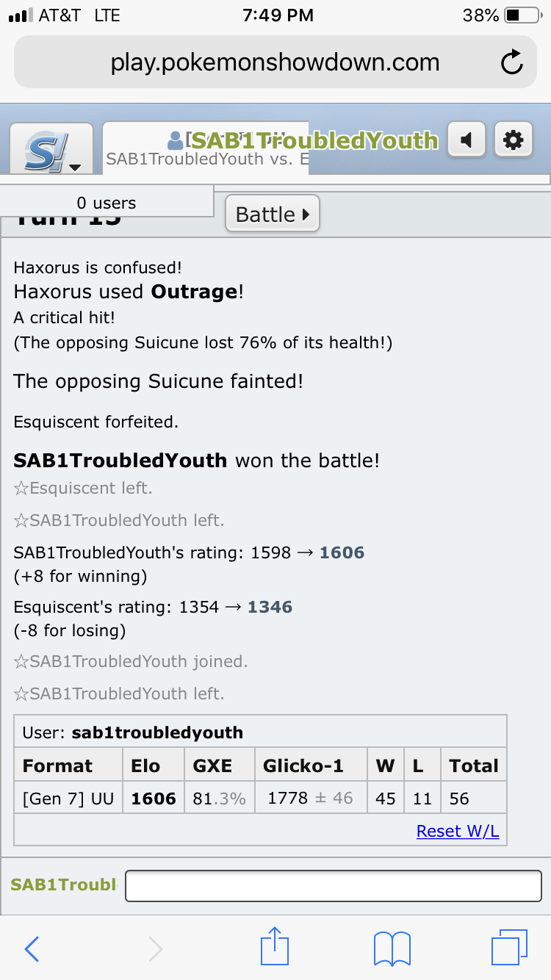Open the 0 users list
The image size is (551, 980).
107,202
